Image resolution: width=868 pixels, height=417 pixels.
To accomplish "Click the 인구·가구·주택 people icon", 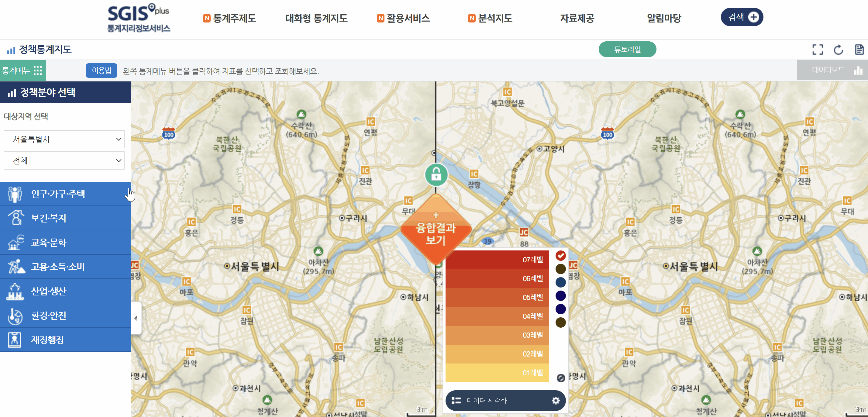I will point(15,194).
